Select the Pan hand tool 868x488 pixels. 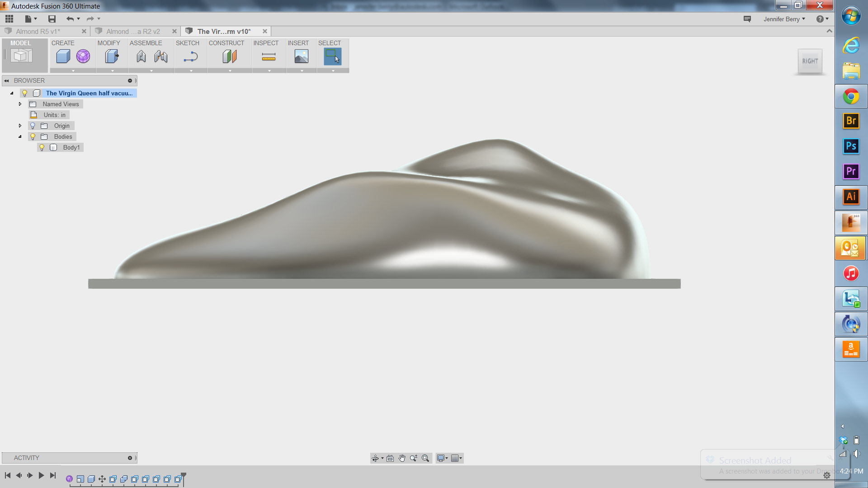click(402, 458)
